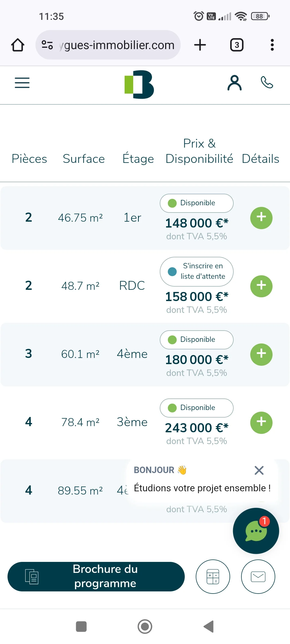Image resolution: width=290 pixels, height=644 pixels.
Task: Download Brochure du programme
Action: pos(96,576)
